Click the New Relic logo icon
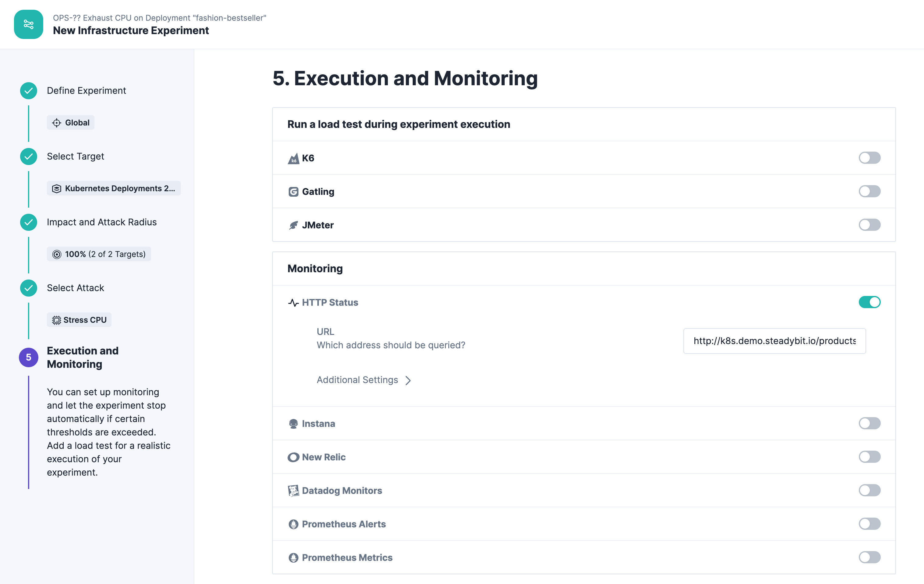Image resolution: width=924 pixels, height=584 pixels. [x=293, y=457]
